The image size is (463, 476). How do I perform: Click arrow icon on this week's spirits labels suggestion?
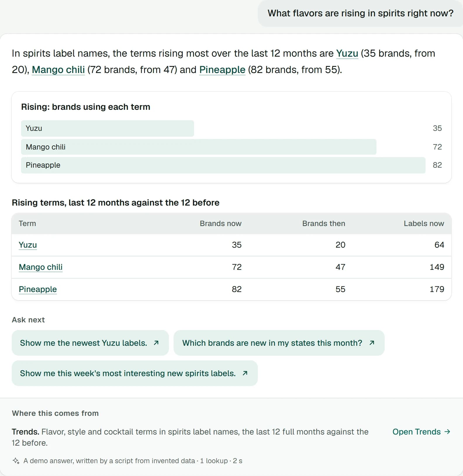(245, 373)
